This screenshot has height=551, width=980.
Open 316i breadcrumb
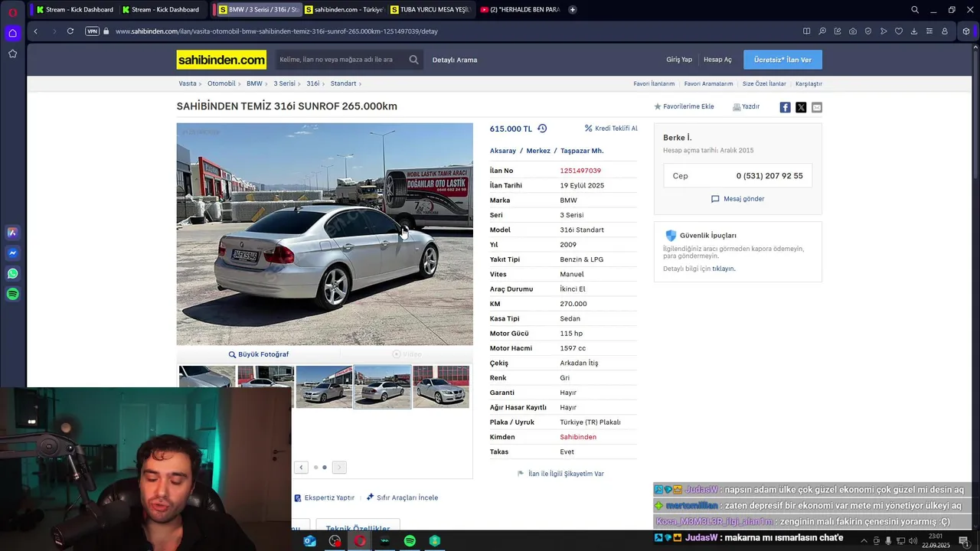tap(313, 83)
